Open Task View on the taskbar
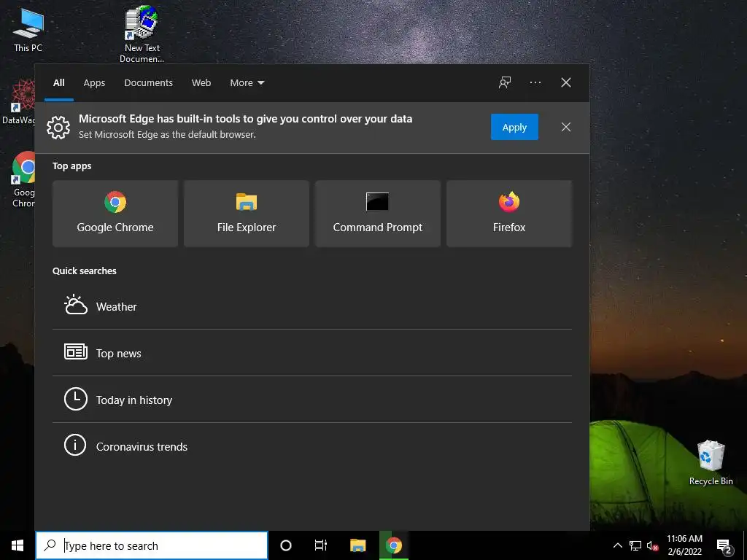Viewport: 747px width, 560px height. 321,545
